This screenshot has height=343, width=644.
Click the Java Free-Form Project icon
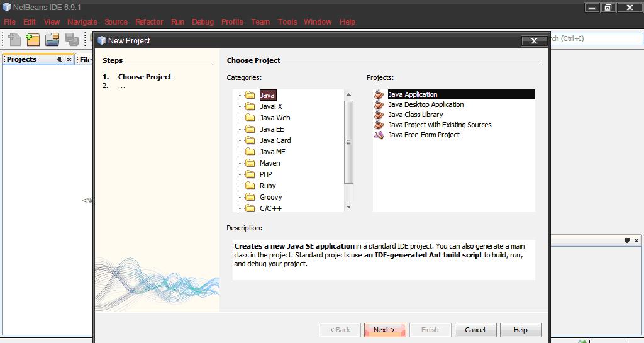coord(379,135)
